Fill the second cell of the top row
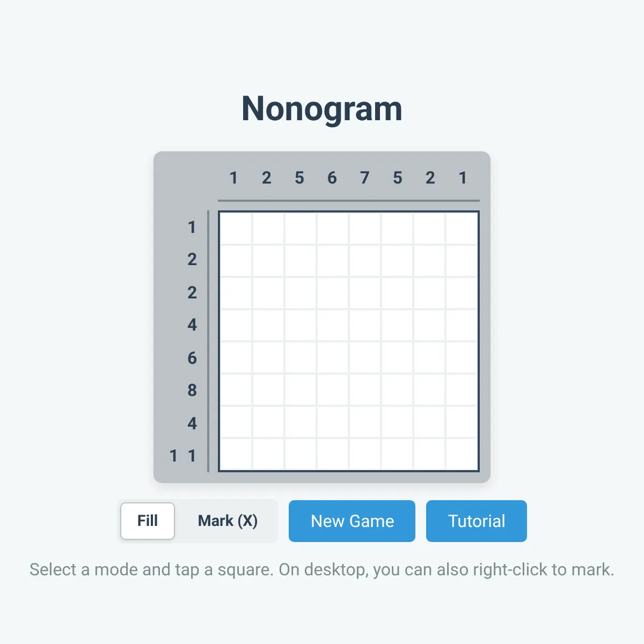Screen dimensions: 644x644 (x=266, y=228)
